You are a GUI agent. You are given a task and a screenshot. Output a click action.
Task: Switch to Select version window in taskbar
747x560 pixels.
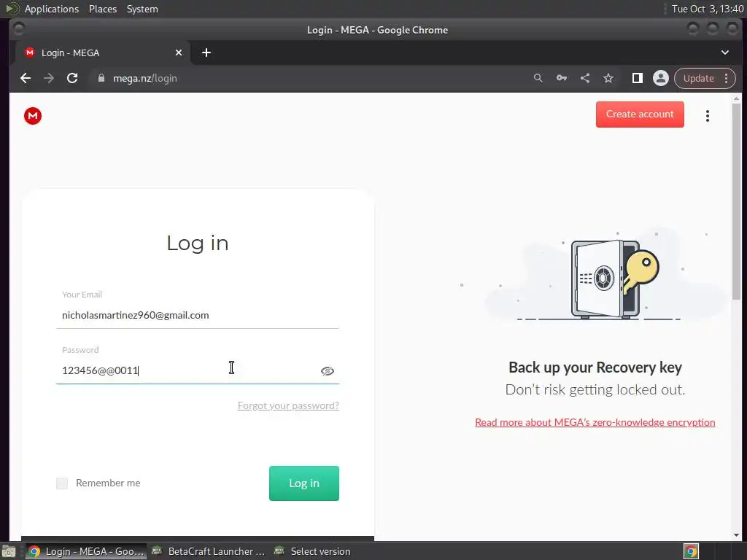tap(314, 551)
